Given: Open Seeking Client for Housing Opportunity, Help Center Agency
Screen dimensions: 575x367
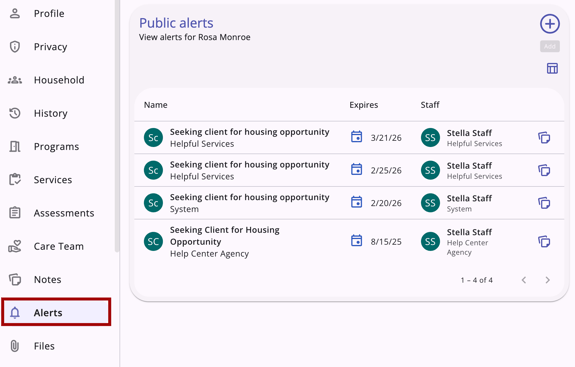Looking at the screenshot, I should click(224, 236).
